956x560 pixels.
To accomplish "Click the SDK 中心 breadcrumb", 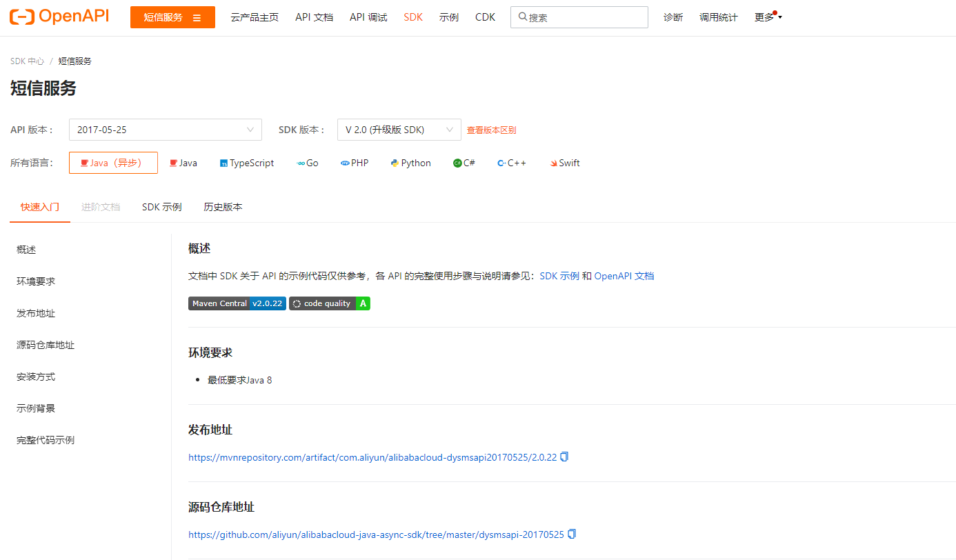I will [27, 61].
